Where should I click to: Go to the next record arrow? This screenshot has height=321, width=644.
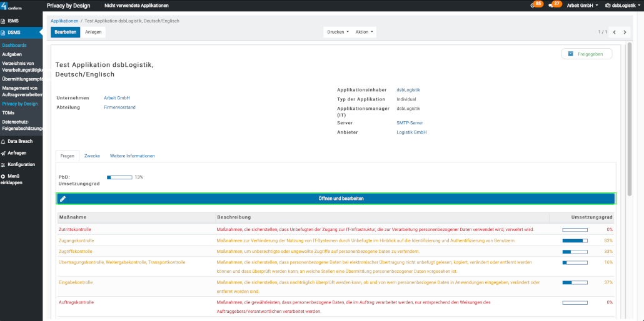pos(624,32)
